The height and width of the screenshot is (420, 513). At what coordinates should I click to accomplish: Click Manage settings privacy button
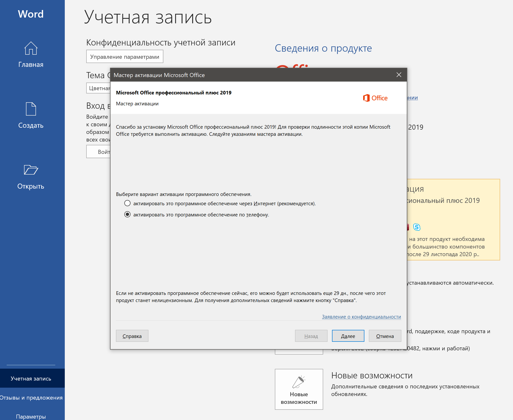click(x=125, y=57)
